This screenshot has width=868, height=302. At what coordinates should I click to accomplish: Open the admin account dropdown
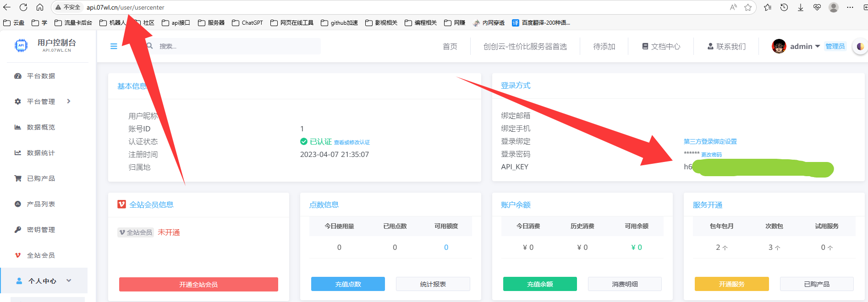[x=805, y=46]
